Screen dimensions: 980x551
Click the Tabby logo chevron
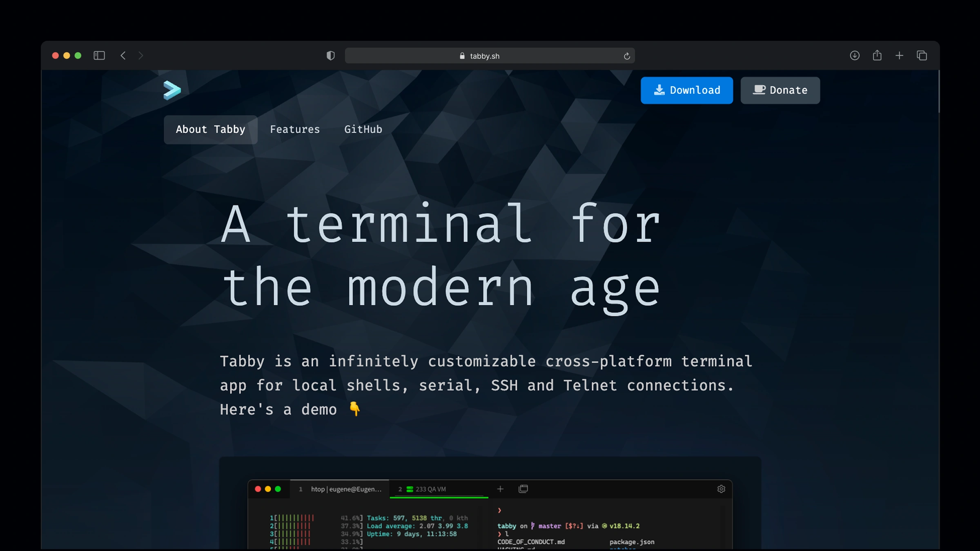point(172,90)
